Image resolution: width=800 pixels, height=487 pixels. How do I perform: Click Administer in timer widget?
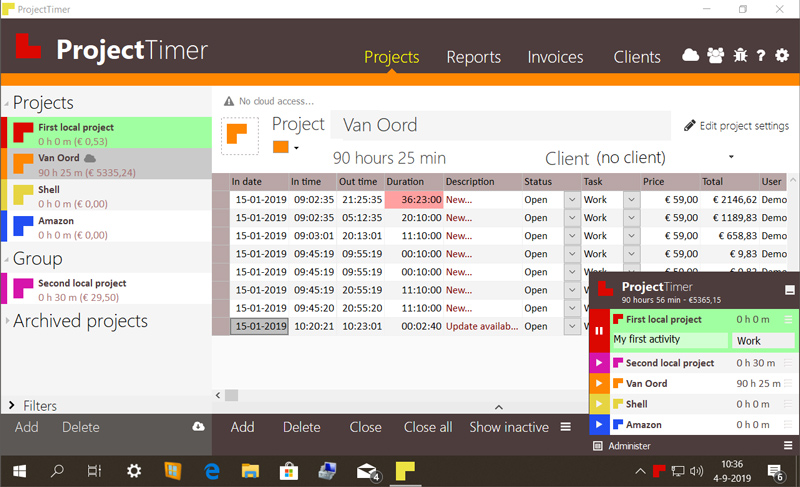622,446
